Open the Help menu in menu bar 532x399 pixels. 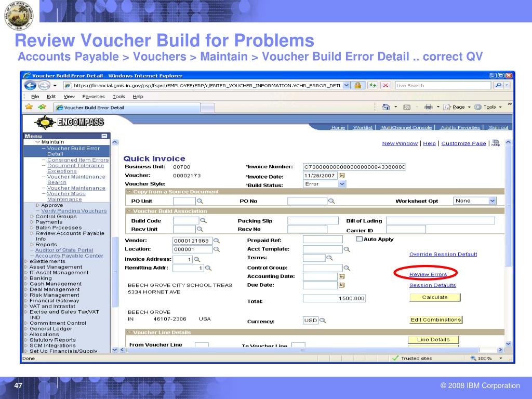[138, 96]
